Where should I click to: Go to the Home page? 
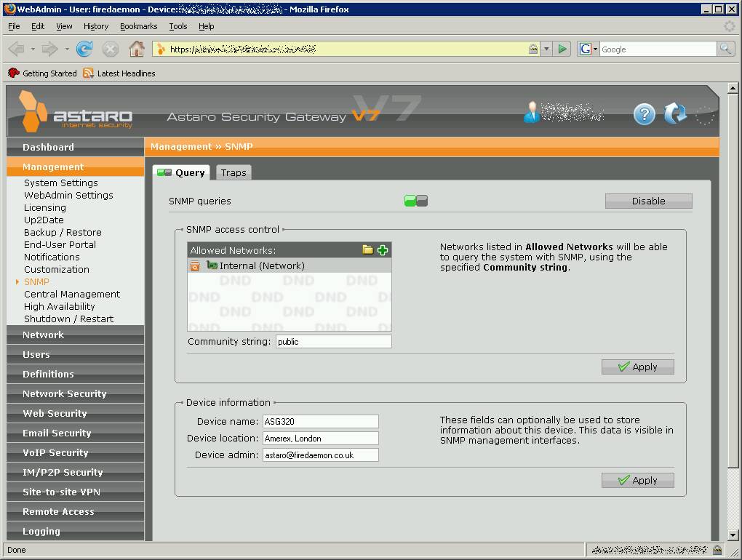(x=137, y=49)
